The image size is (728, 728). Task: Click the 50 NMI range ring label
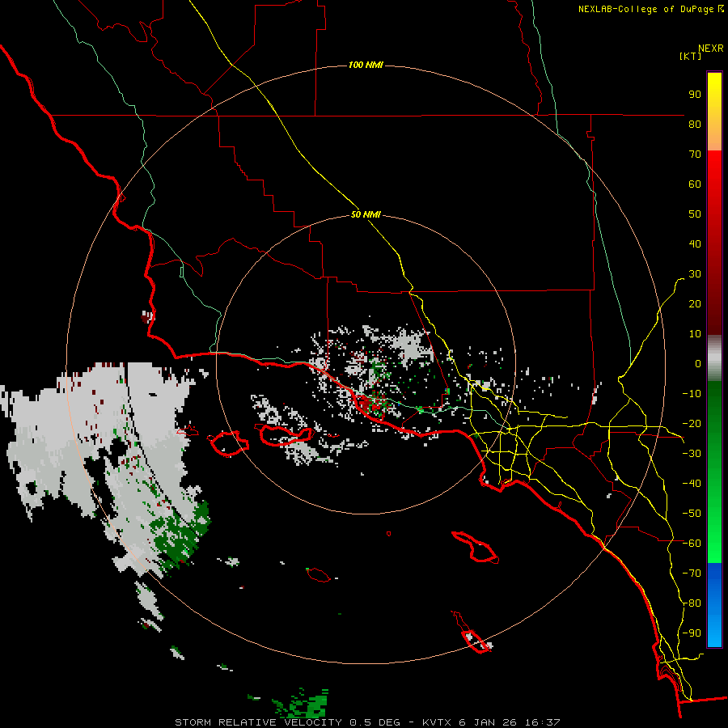click(x=366, y=214)
